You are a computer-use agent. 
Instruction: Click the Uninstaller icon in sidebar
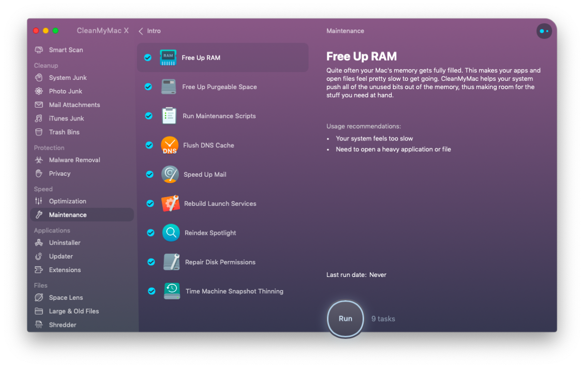click(x=39, y=243)
